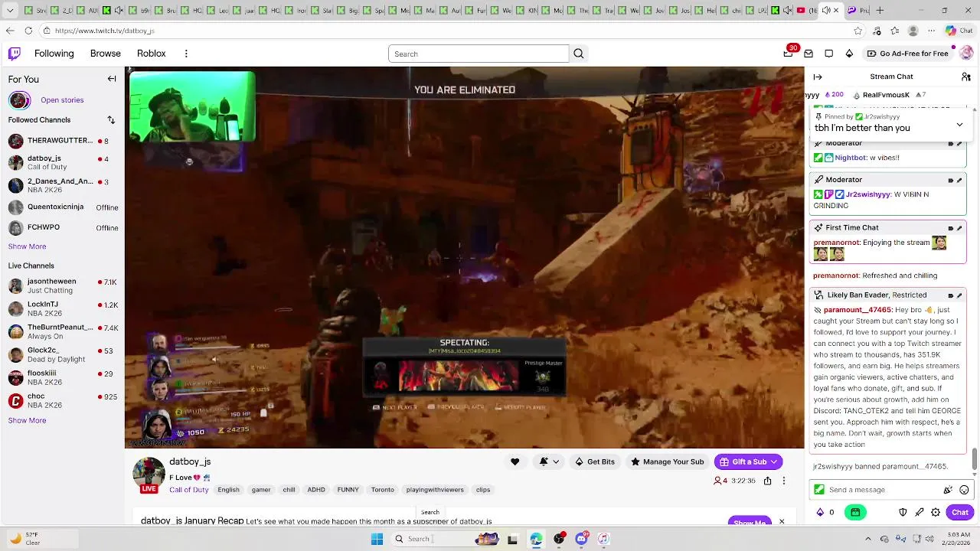Show more live channels
Screen dimensions: 980x551
pos(27,420)
